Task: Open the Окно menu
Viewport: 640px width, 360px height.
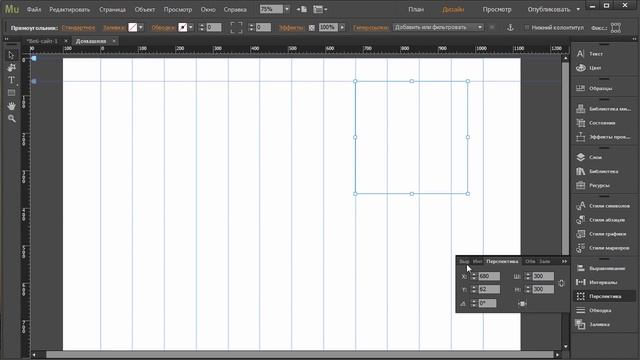Action: pos(208,9)
